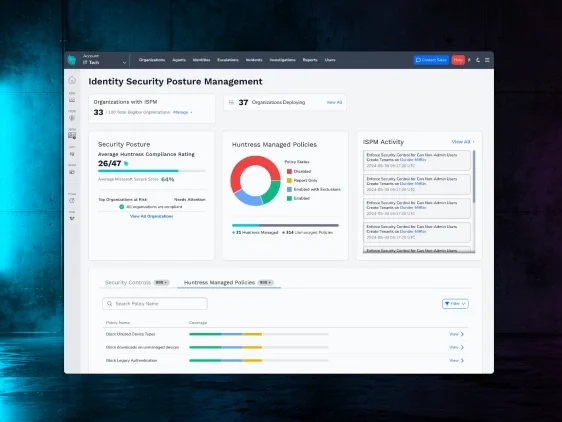Open the Agents menu
The width and height of the screenshot is (562, 422).
click(x=179, y=60)
